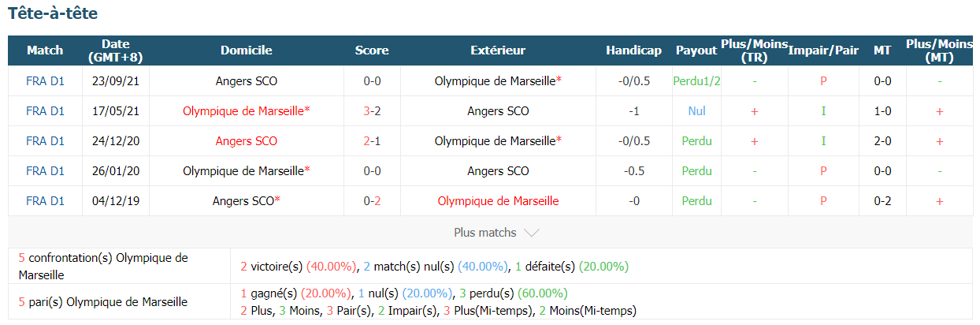Click the Tête-à-tête section heading
The height and width of the screenshot is (325, 980).
point(53,13)
